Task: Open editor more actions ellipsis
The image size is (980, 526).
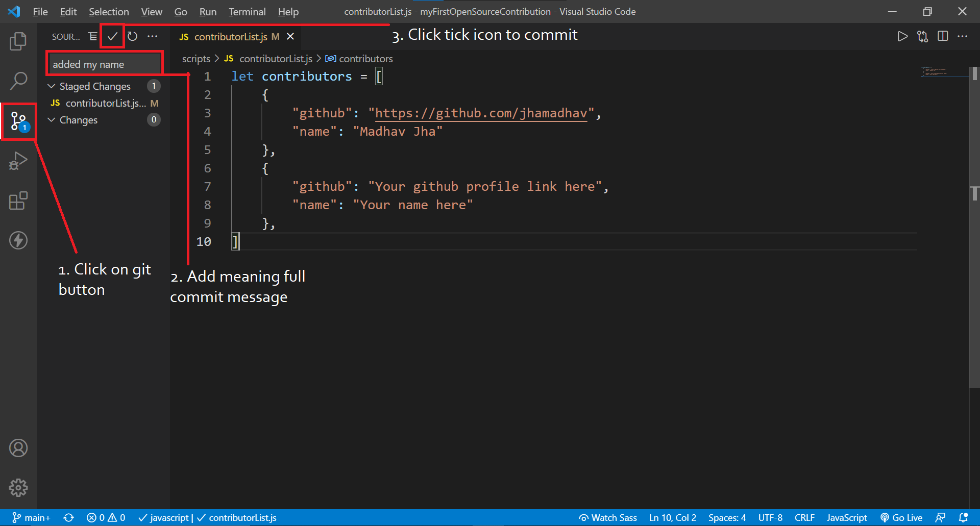Action: point(962,36)
